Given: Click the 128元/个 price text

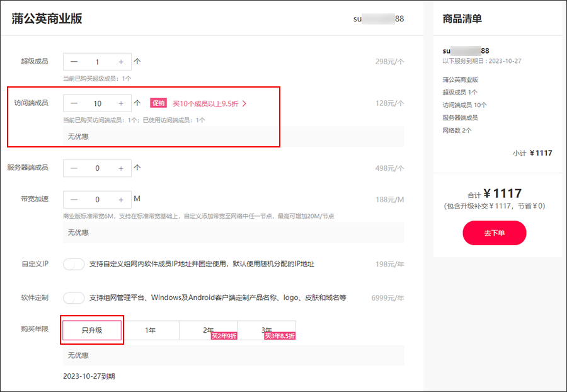Looking at the screenshot, I should click(389, 103).
